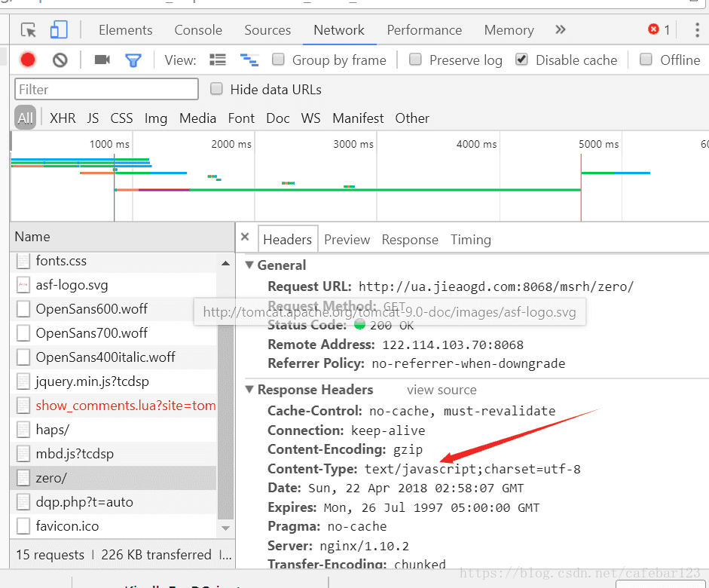This screenshot has height=588, width=709.
Task: Click the request list scroll up arrow
Action: pos(225,263)
